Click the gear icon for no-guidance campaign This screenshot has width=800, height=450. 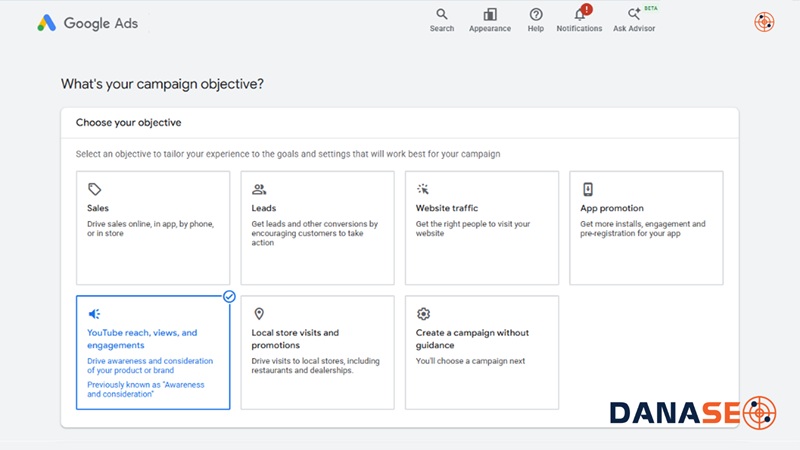click(x=423, y=314)
